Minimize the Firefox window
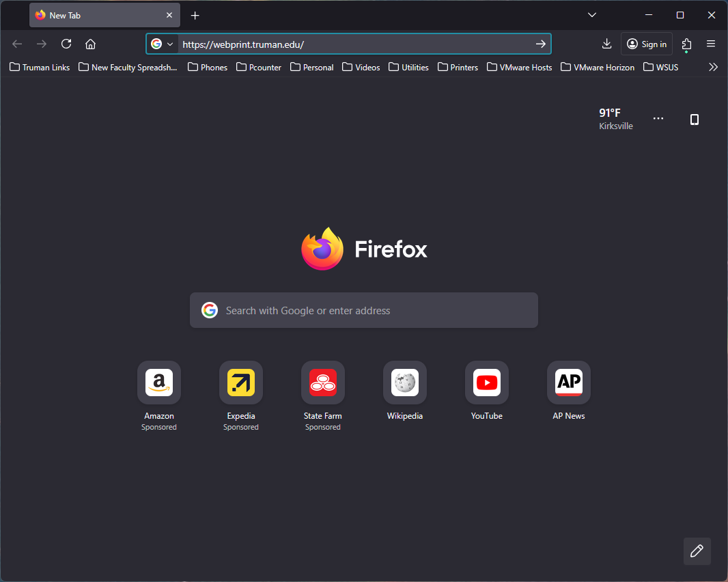Viewport: 728px width, 582px height. [649, 15]
